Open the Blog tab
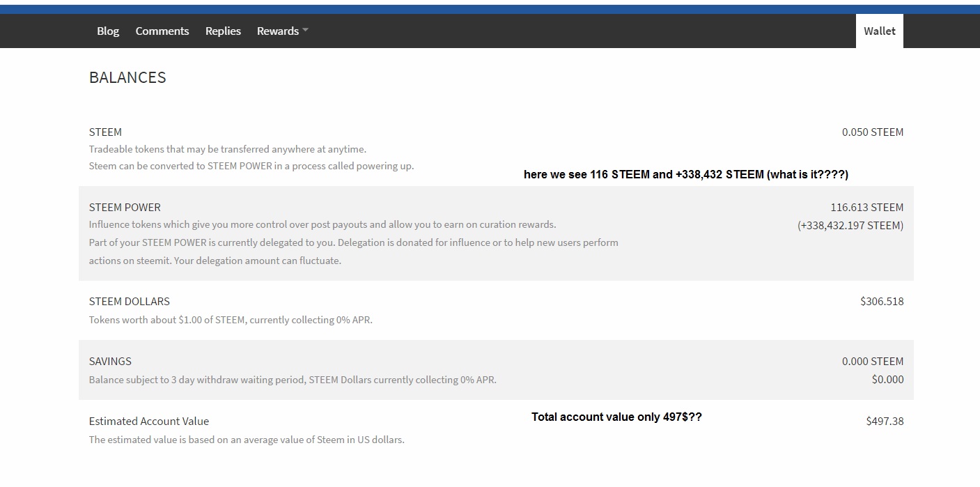The image size is (980, 487). [108, 31]
